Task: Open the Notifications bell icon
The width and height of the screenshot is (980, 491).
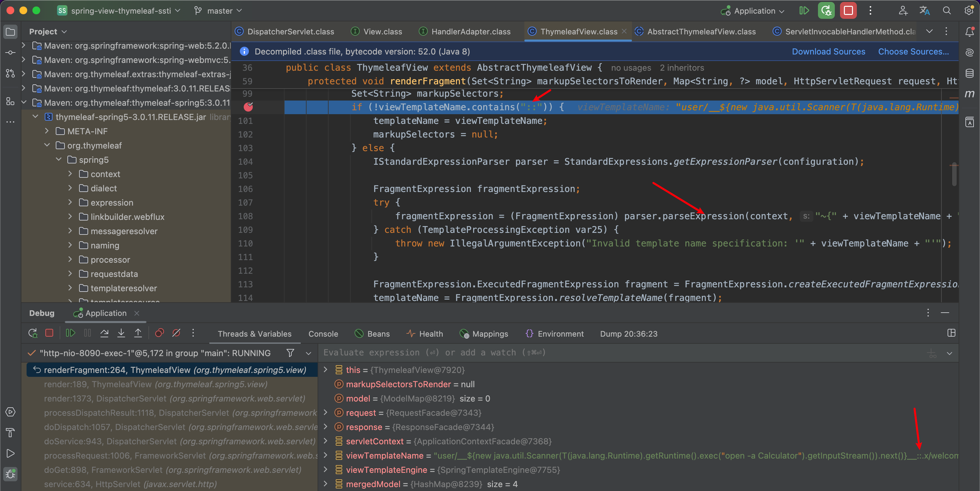Action: (x=969, y=31)
